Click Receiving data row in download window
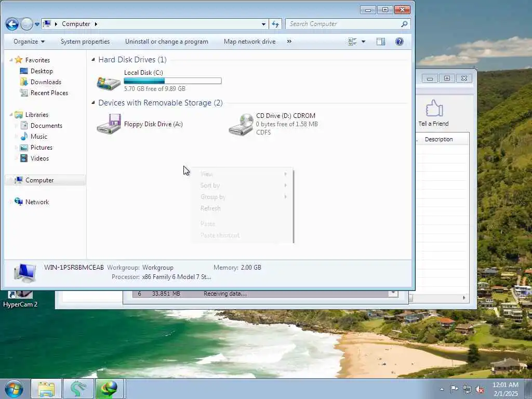Screen dimensions: 532x399 pyautogui.click(x=261, y=294)
